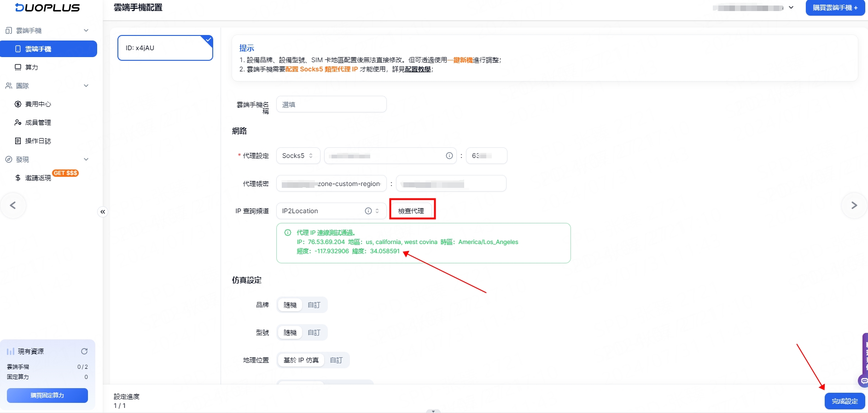Select 自訂 option for 品牌
868x413 pixels.
pos(314,305)
